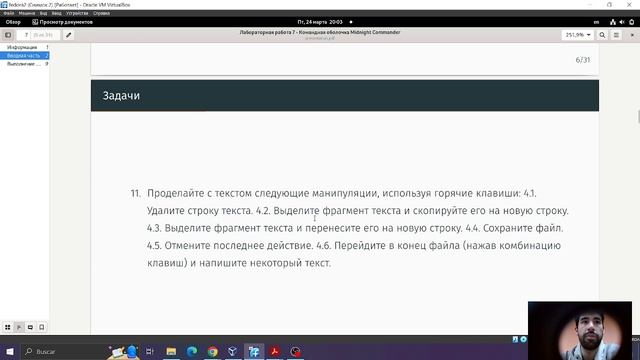Click volume icon in GNOME top bar
Screen dimensions: 640x360
coord(622,22)
